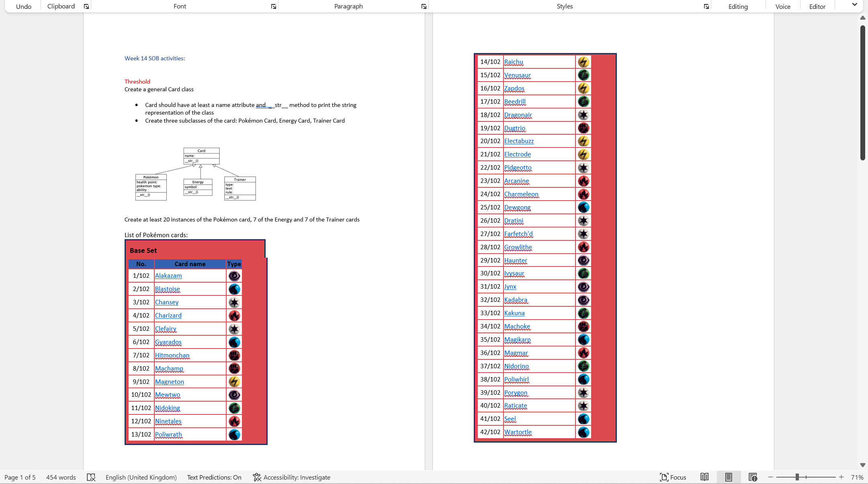The image size is (868, 484).
Task: Open the Styles pane launcher
Action: tap(706, 6)
